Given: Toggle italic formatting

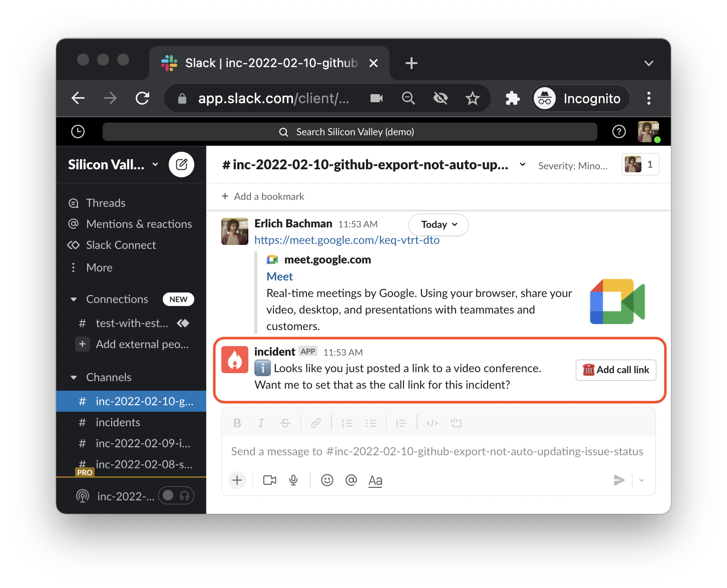Looking at the screenshot, I should [x=261, y=423].
